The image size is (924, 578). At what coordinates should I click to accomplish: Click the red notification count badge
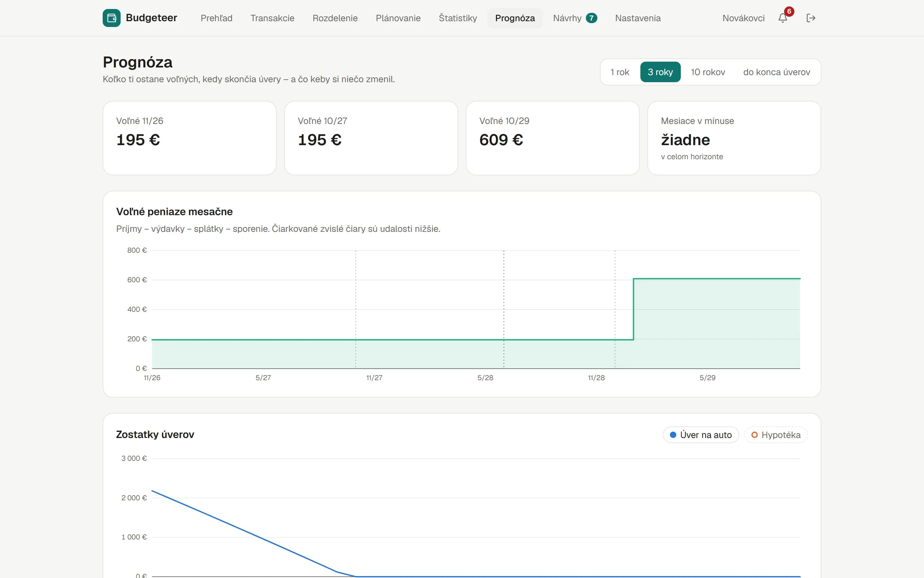[x=789, y=12]
